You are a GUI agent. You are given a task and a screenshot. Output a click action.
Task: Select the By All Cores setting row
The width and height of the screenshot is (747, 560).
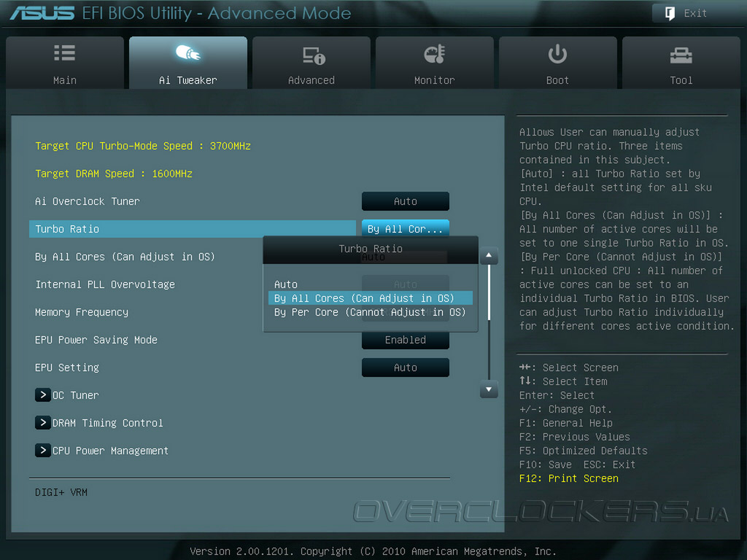pyautogui.click(x=125, y=257)
